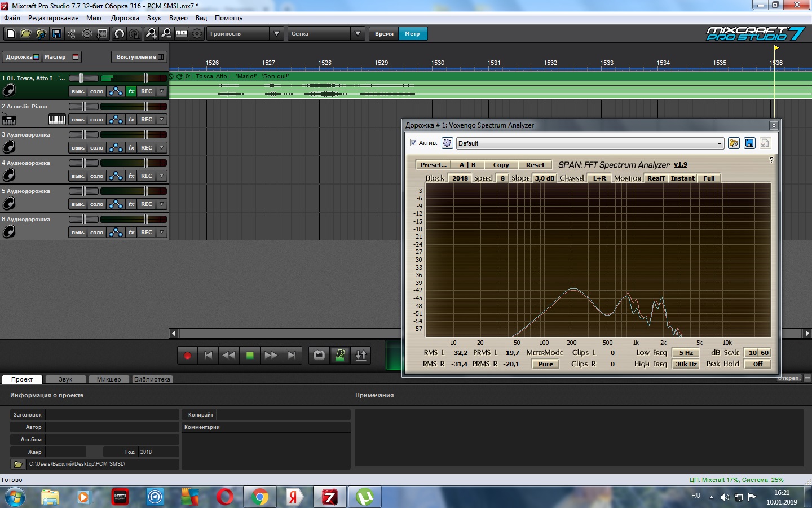This screenshot has height=508, width=812.
Task: Save plugin preset with the blue disk icon
Action: point(749,143)
